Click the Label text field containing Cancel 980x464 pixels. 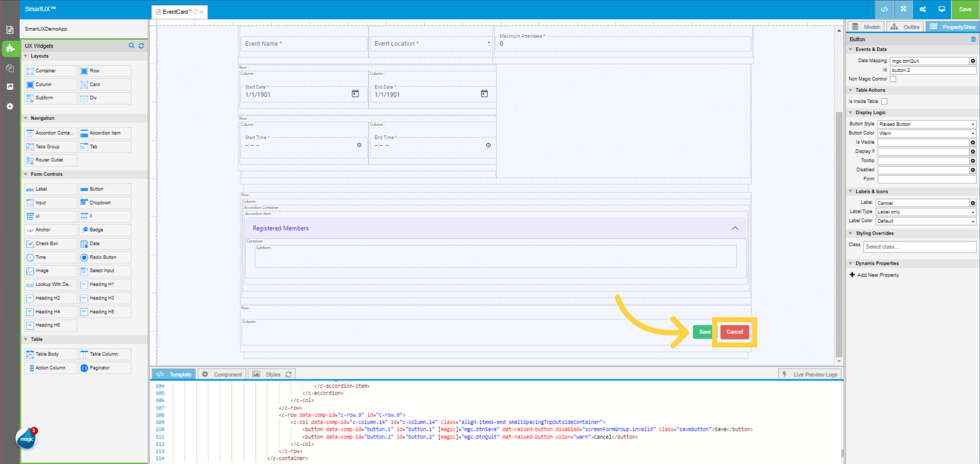pos(922,203)
